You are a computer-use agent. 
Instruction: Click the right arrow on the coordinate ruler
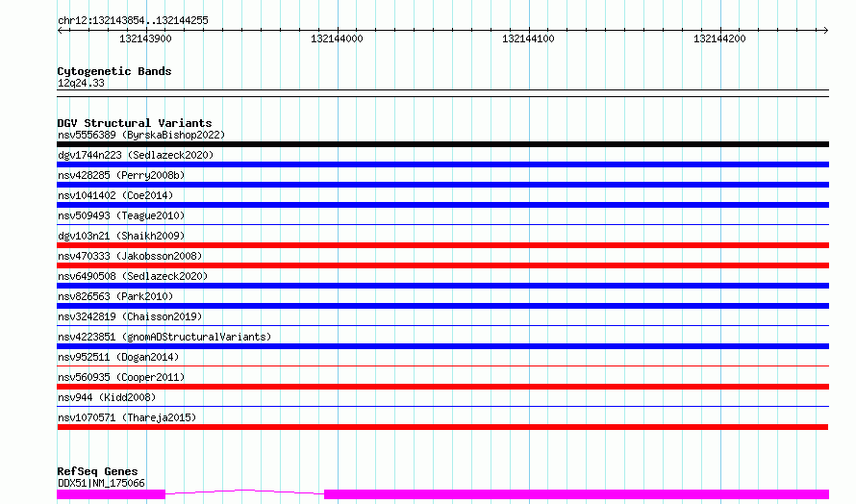pos(825,30)
